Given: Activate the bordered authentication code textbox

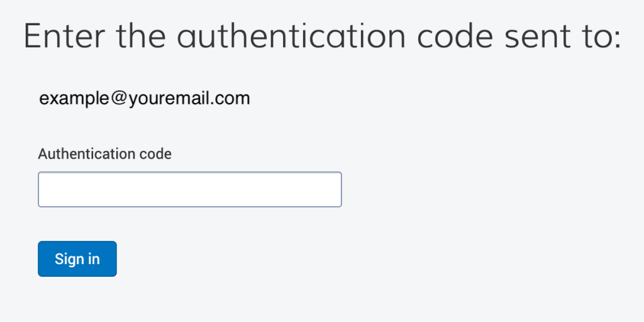Looking at the screenshot, I should [190, 189].
